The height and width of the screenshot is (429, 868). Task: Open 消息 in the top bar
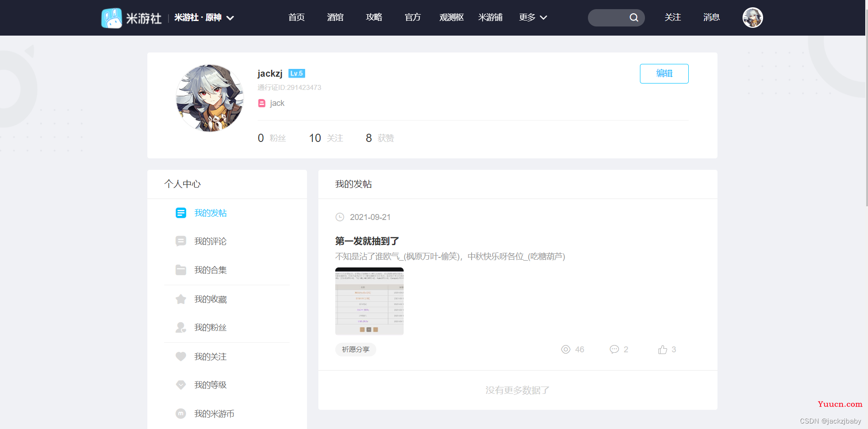pos(712,17)
